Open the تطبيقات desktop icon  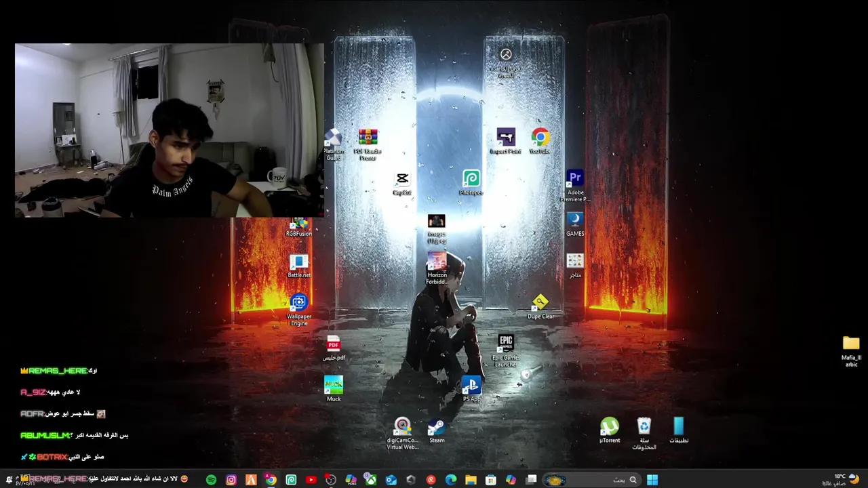click(x=679, y=430)
